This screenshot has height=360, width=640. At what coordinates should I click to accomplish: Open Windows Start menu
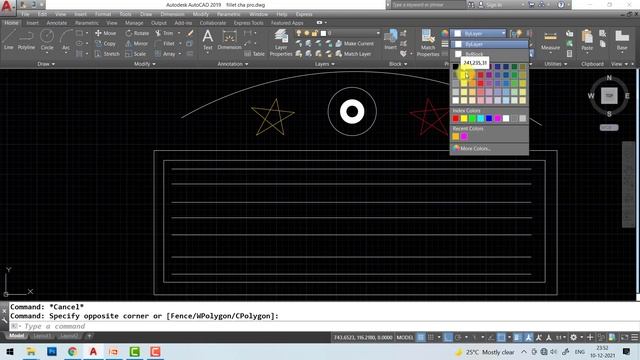(10, 351)
